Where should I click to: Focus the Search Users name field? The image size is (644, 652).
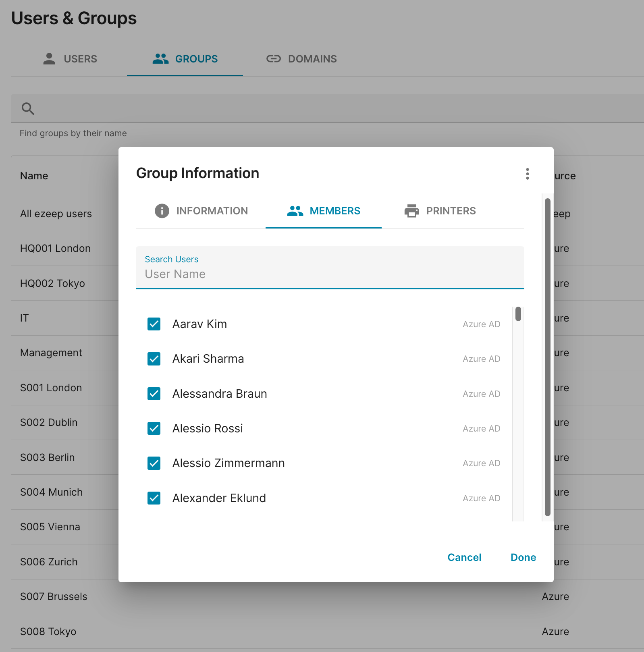pyautogui.click(x=330, y=274)
